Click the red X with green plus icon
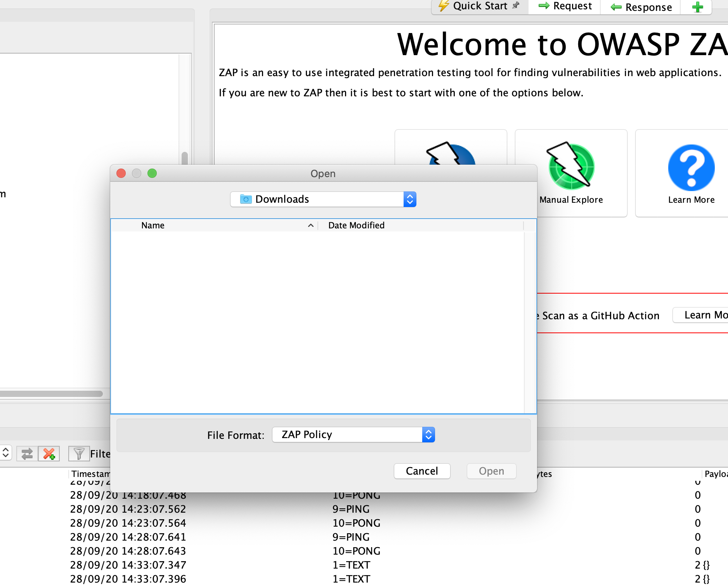728x588 pixels. point(49,453)
